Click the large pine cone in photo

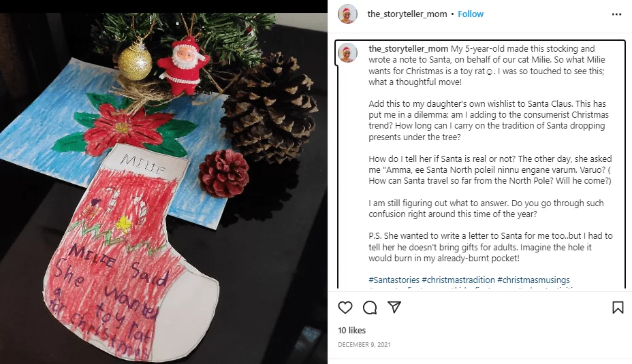point(268,107)
